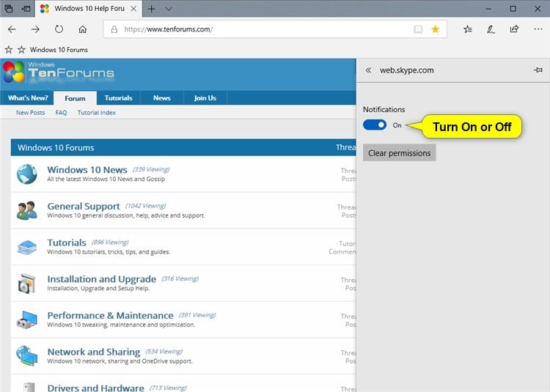Click the disc icon for Installation and Upgrade
Screen dimensions: 550x392
[x=26, y=283]
